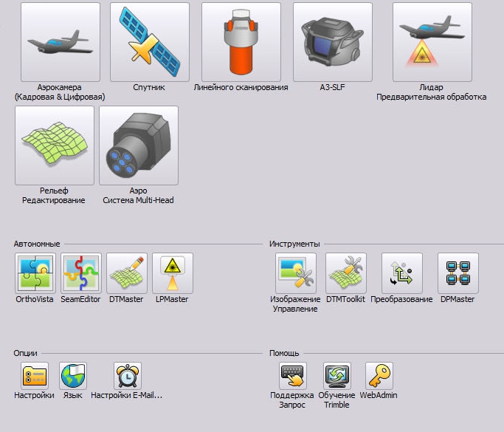This screenshot has width=504, height=432.
Task: Click Поддержка Запрос support request
Action: tap(292, 376)
